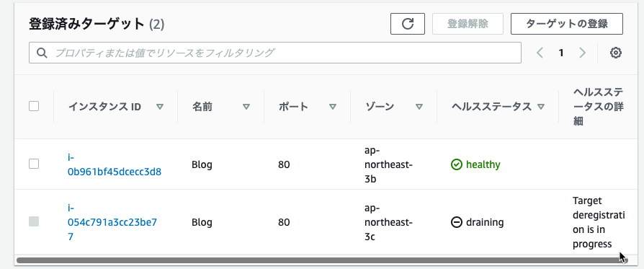Click port 80 in the draining row
This screenshot has width=644, height=269.
click(x=284, y=223)
